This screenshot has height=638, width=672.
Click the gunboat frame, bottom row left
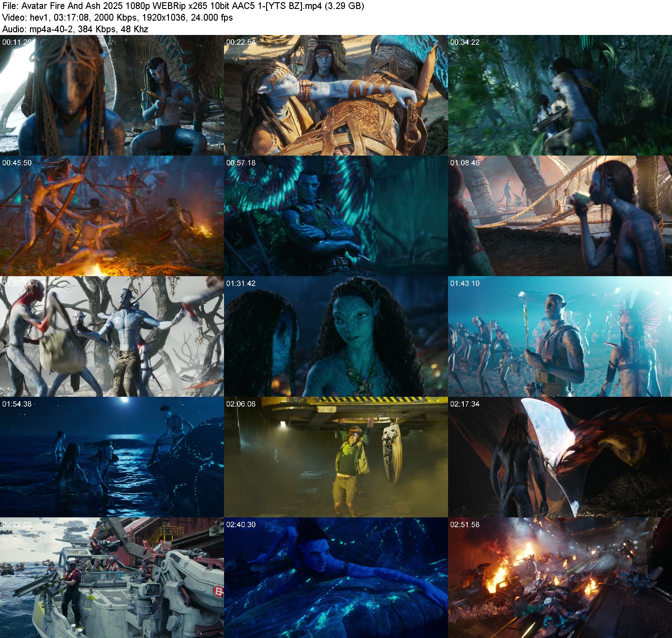[112, 578]
